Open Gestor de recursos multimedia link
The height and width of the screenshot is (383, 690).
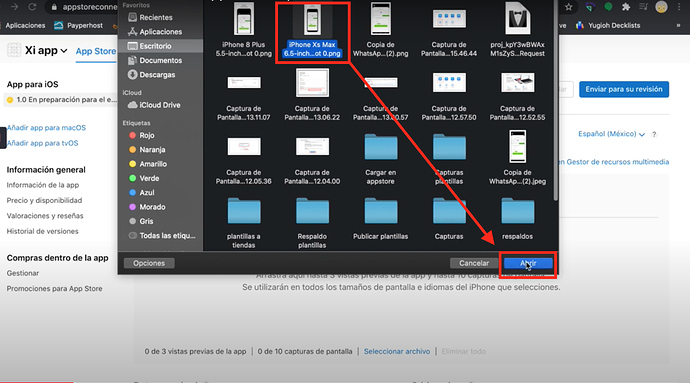coord(614,162)
